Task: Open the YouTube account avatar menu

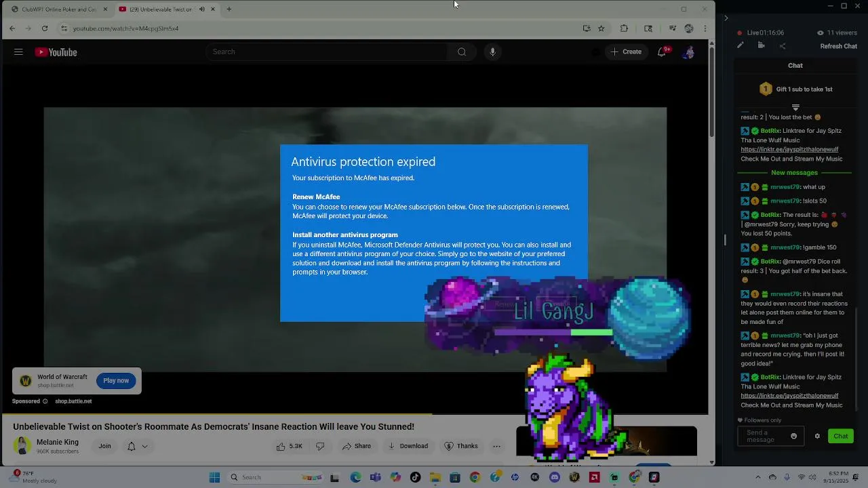Action: click(689, 52)
